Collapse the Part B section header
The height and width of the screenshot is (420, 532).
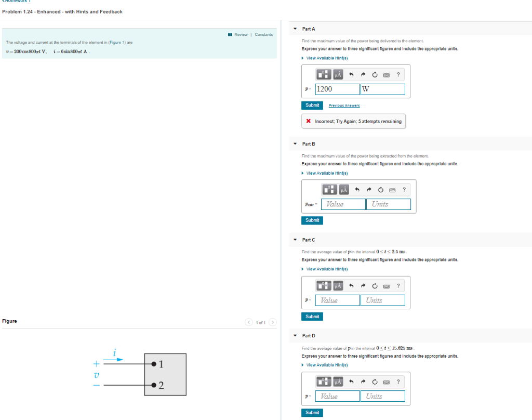(x=295, y=143)
